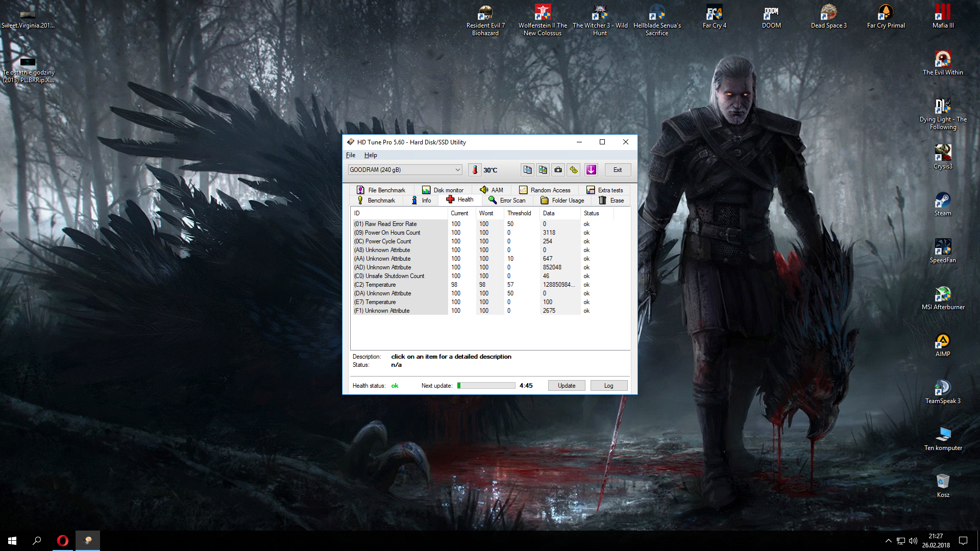Select the TeamSpeak 3 desktop shortcut
This screenshot has height=551, width=980.
click(x=943, y=392)
